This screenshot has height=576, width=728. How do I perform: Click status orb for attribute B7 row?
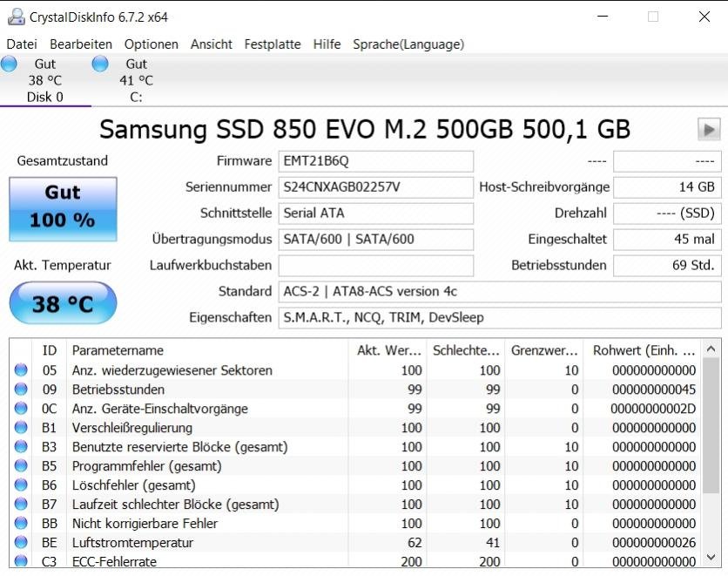(x=21, y=504)
